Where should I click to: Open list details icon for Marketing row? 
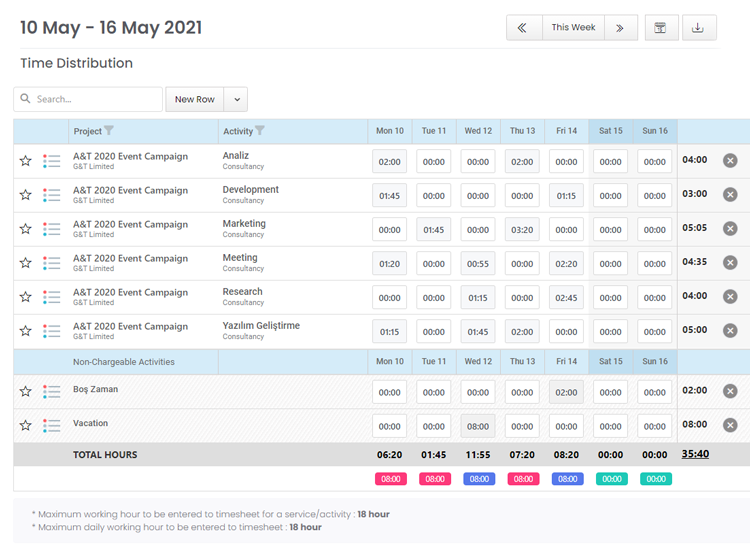pyautogui.click(x=52, y=229)
